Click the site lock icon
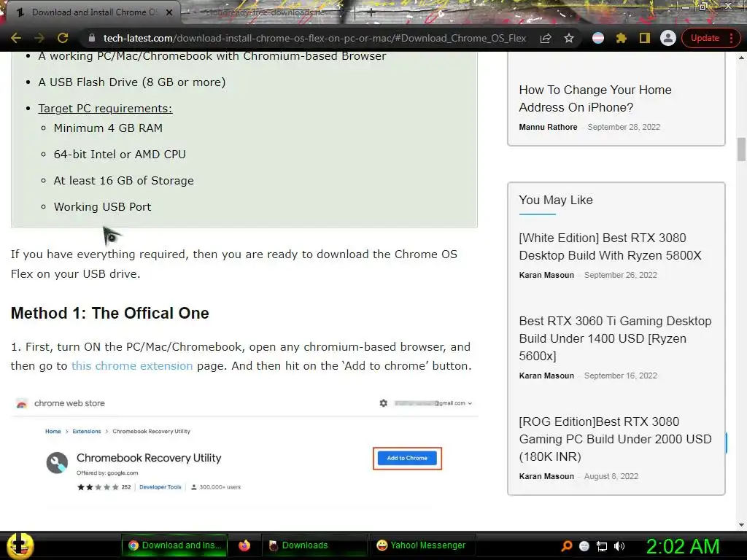 tap(92, 38)
